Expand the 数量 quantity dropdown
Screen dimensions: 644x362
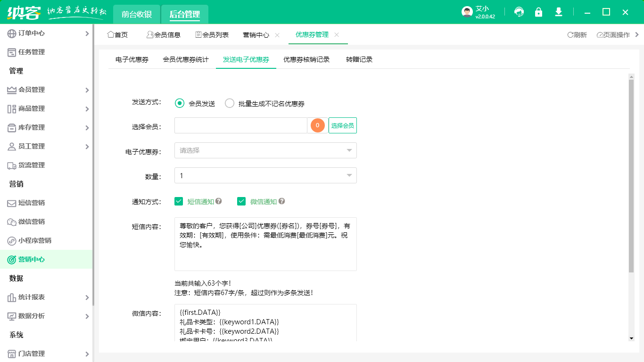coord(265,175)
